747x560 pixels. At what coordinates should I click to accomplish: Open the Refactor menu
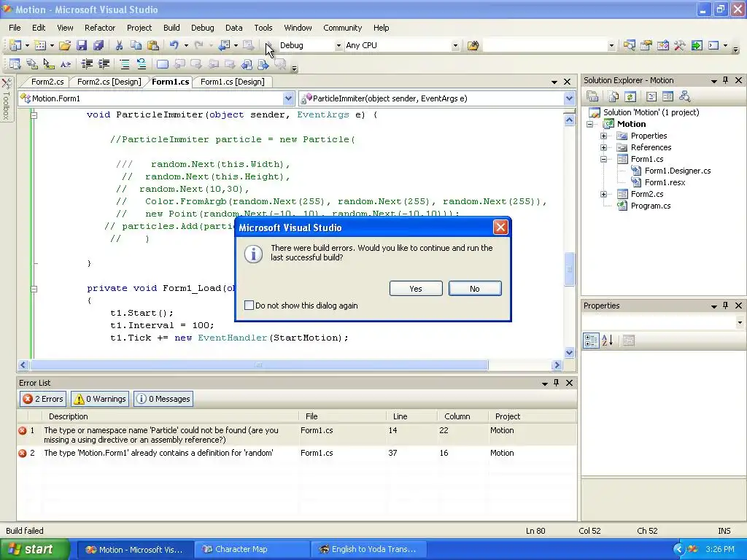(99, 28)
